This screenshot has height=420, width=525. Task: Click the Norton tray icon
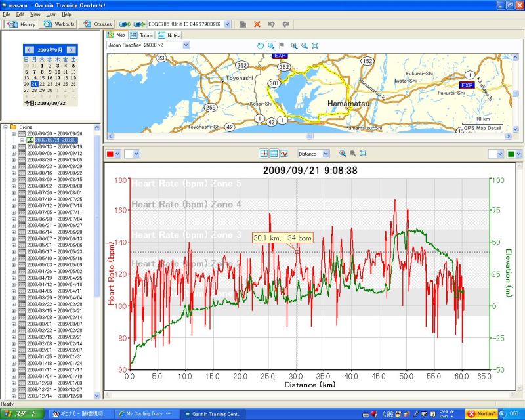(482, 414)
